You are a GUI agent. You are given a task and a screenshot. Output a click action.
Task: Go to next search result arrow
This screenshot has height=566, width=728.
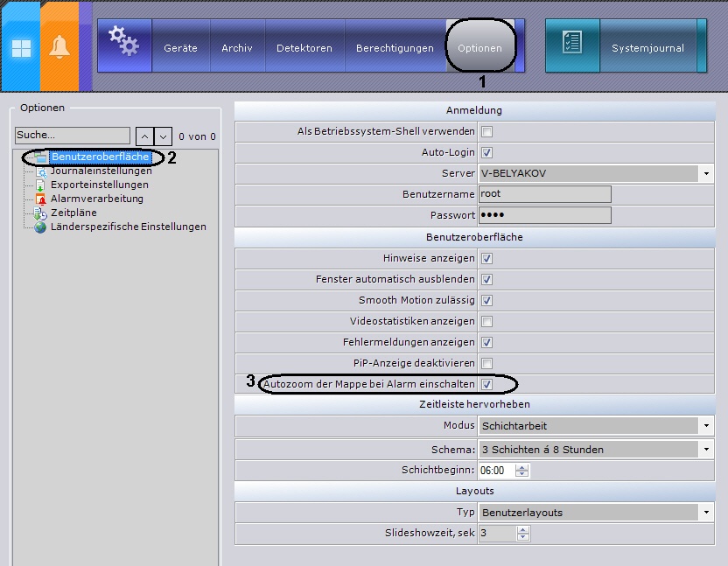click(163, 136)
